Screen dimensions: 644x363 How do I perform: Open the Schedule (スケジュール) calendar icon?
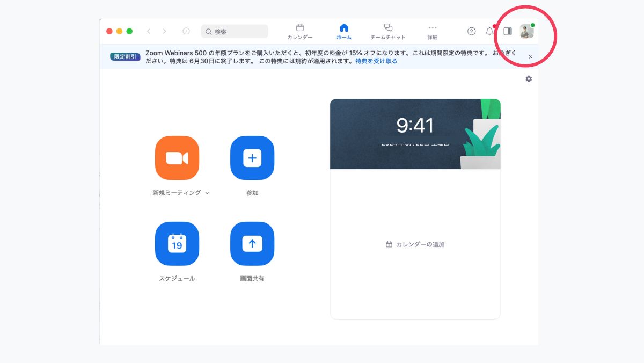click(177, 244)
